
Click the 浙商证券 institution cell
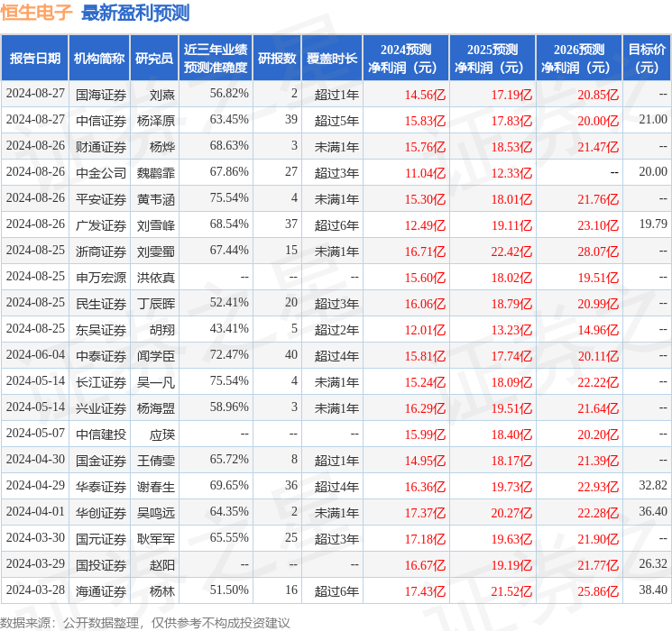click(101, 251)
